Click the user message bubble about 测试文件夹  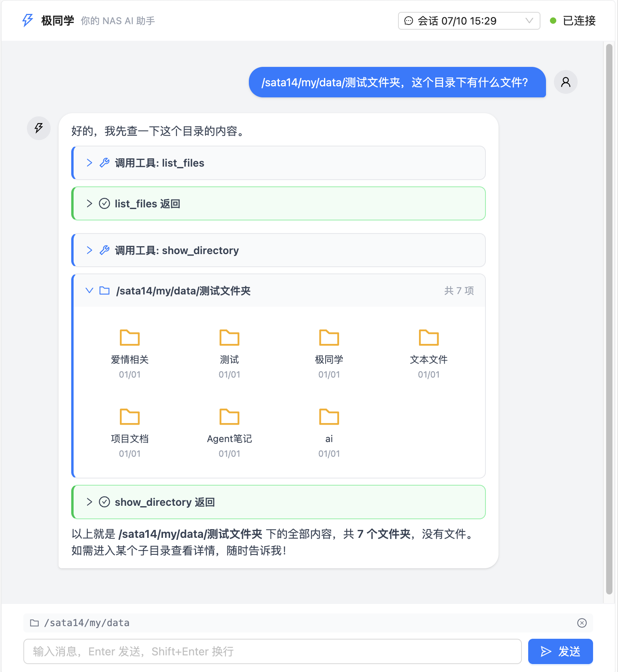[x=397, y=82]
